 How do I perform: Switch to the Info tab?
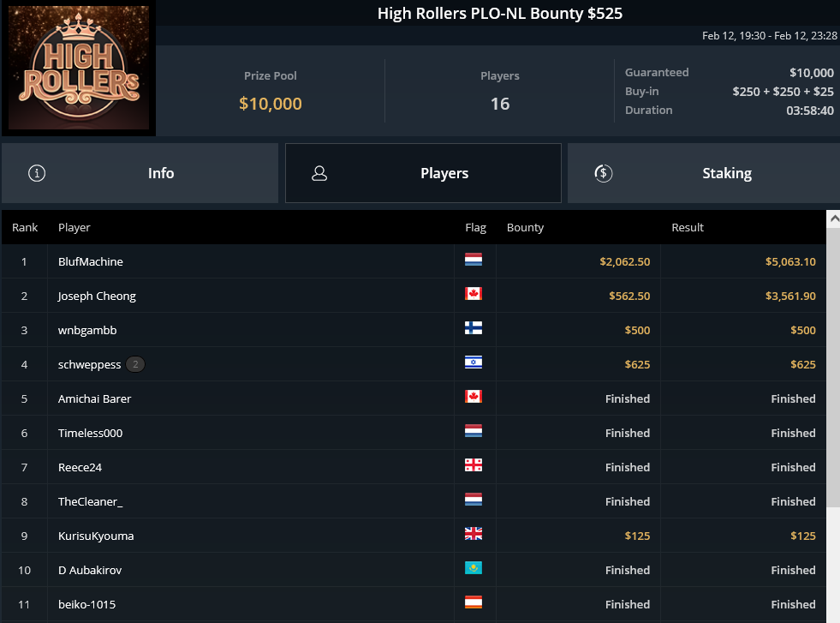(140, 173)
